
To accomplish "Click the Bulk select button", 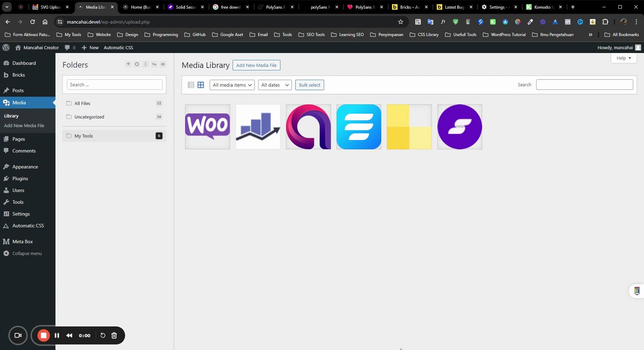I will pos(310,85).
